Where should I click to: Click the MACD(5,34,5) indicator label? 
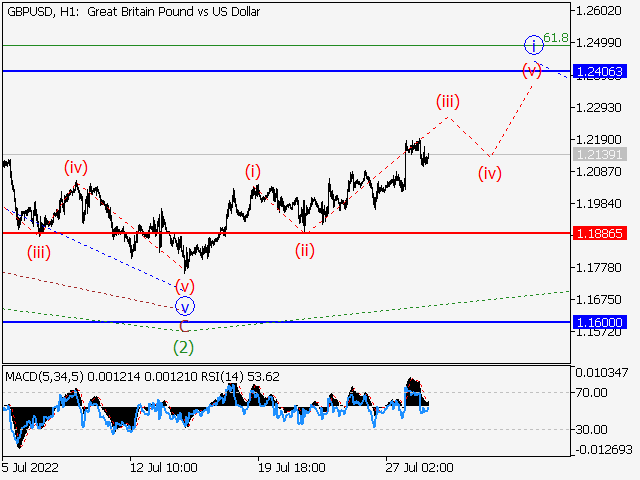(44, 376)
